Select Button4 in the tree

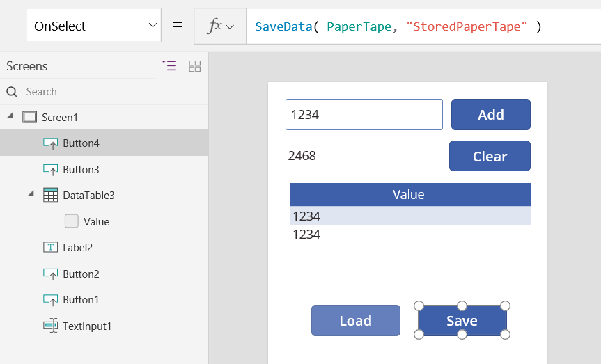click(81, 143)
